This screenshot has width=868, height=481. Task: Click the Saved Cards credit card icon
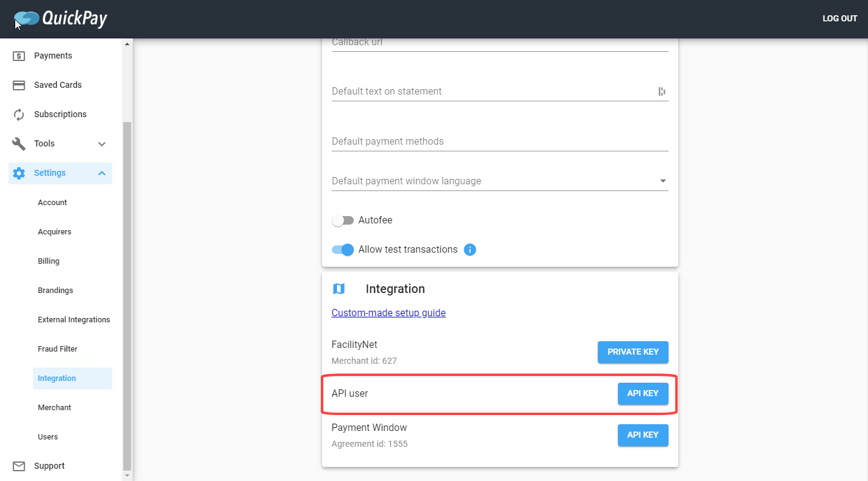[x=19, y=85]
